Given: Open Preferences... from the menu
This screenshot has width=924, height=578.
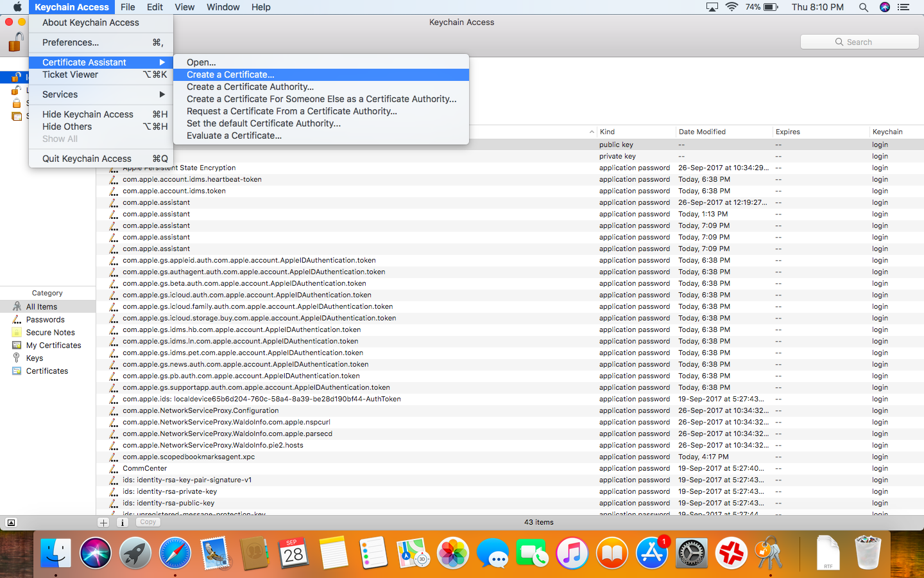Looking at the screenshot, I should coord(101,42).
